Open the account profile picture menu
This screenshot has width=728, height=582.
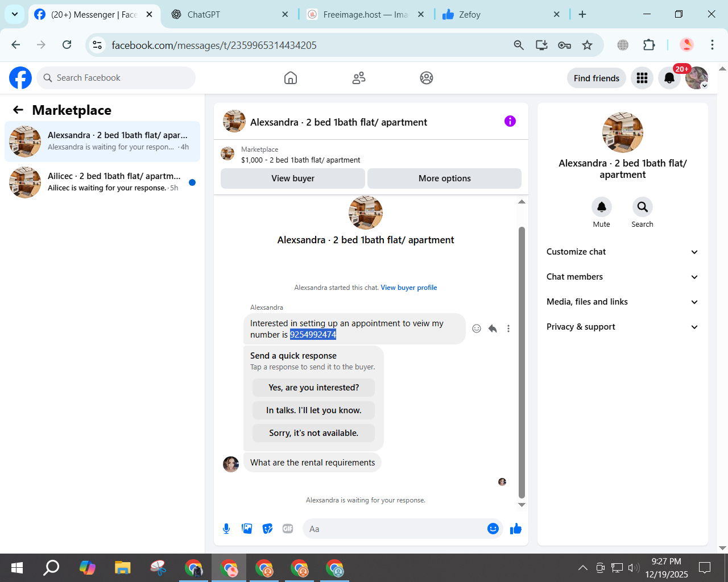(697, 78)
